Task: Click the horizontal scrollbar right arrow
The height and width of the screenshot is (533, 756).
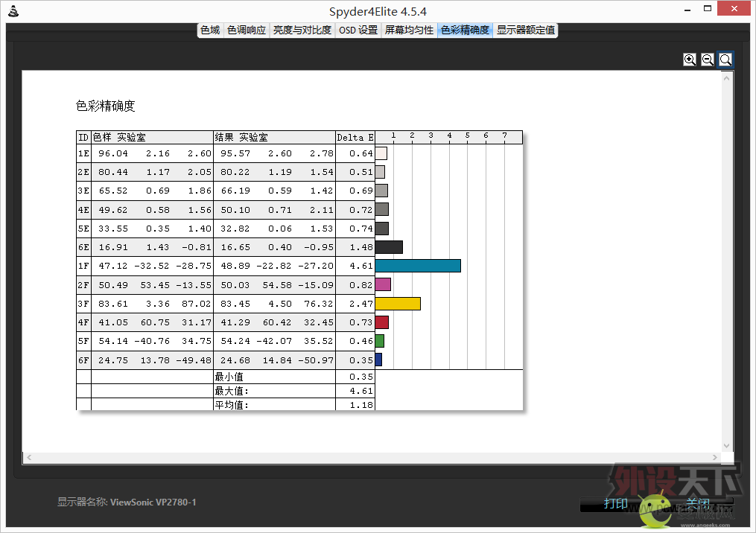Action: pos(715,457)
